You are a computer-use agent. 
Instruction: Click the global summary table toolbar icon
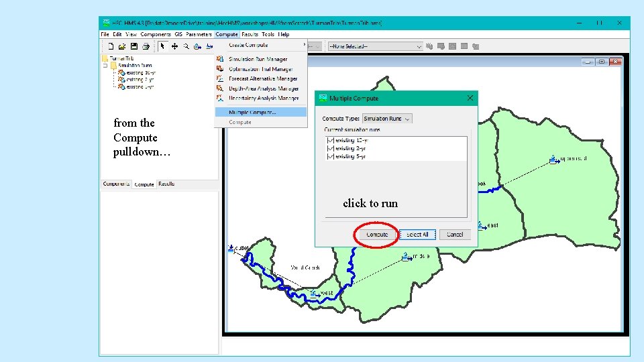(x=441, y=46)
